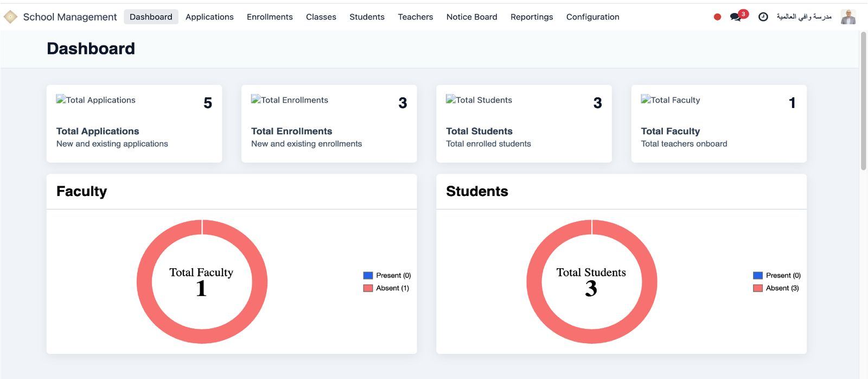This screenshot has height=379, width=868.
Task: Click "New and existing applications" text
Action: click(112, 144)
